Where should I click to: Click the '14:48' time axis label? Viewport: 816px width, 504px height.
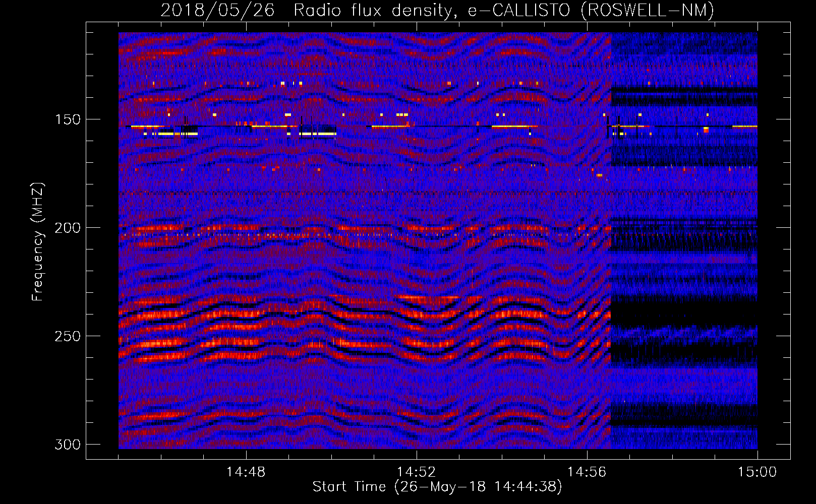[246, 472]
